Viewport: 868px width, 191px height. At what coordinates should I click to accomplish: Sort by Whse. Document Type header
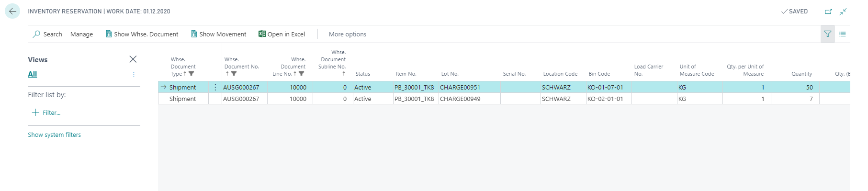tap(183, 67)
